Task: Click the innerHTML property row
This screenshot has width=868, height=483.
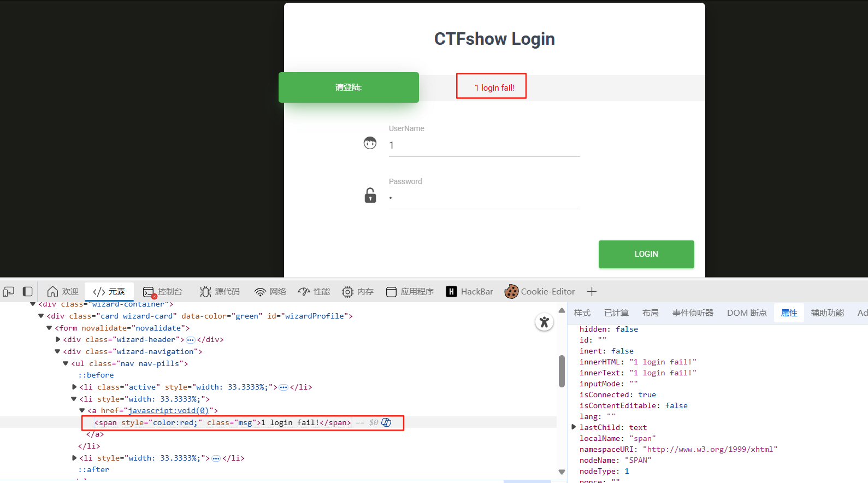Action: click(638, 362)
